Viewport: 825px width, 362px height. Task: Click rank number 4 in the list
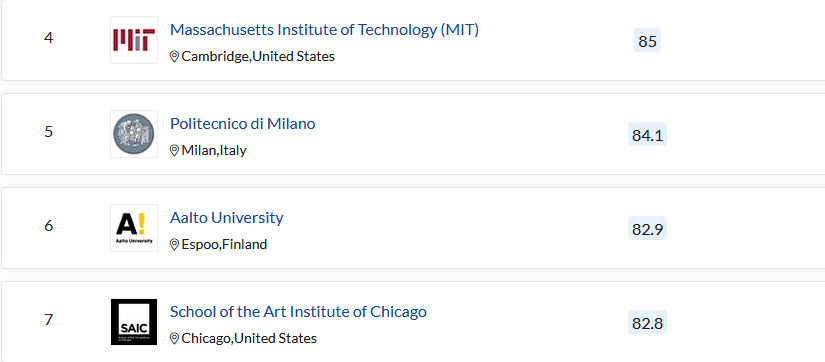48,38
